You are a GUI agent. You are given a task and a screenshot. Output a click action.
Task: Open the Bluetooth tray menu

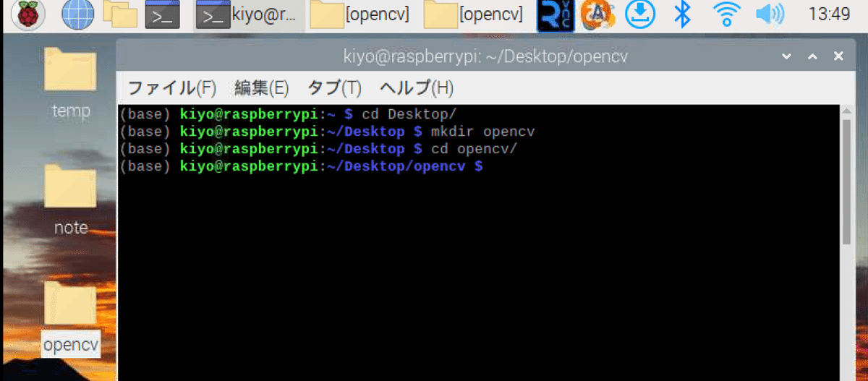(682, 14)
